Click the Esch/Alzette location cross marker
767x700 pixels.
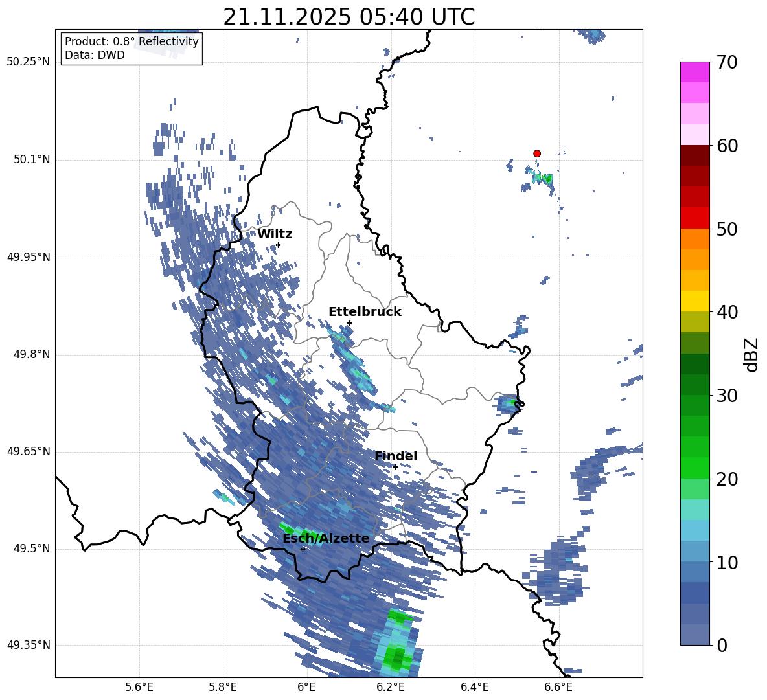click(x=303, y=549)
